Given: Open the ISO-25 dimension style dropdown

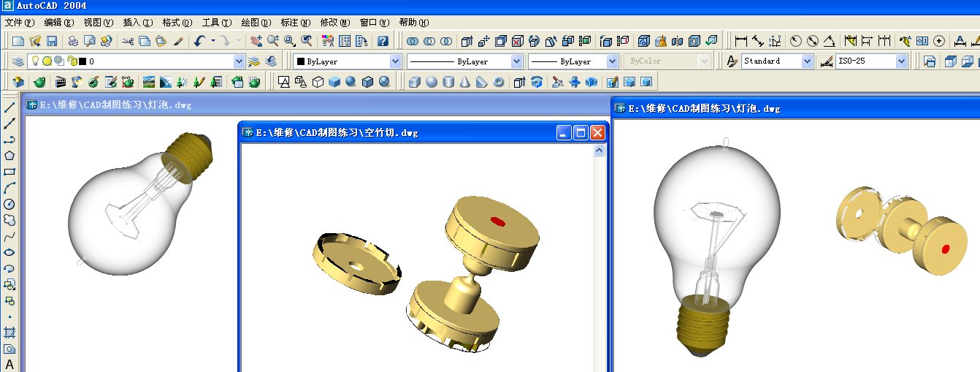Looking at the screenshot, I should click(x=902, y=61).
